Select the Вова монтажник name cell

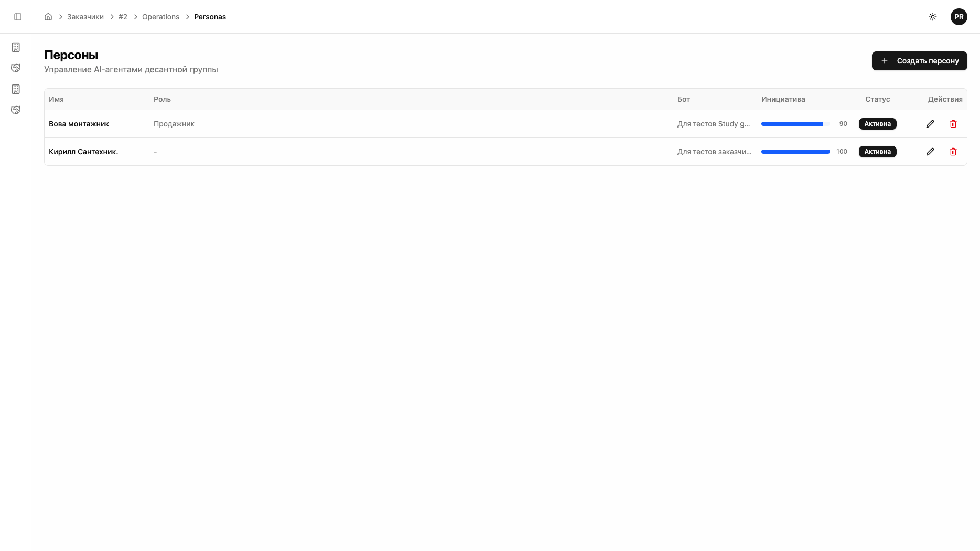79,124
